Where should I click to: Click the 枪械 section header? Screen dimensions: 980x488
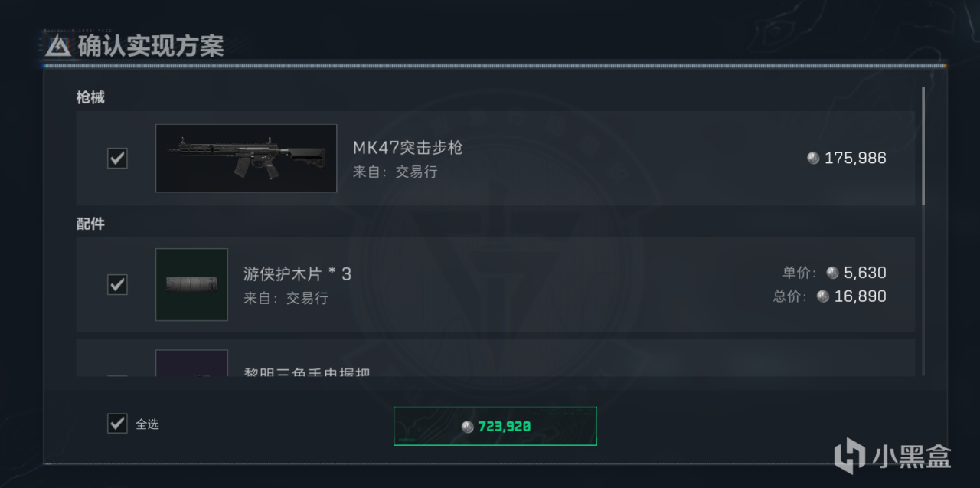coord(90,98)
